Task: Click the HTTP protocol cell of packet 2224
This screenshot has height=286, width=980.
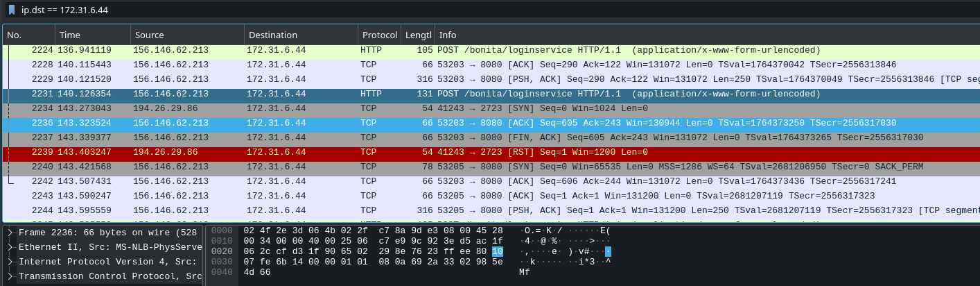Action: pyautogui.click(x=371, y=50)
